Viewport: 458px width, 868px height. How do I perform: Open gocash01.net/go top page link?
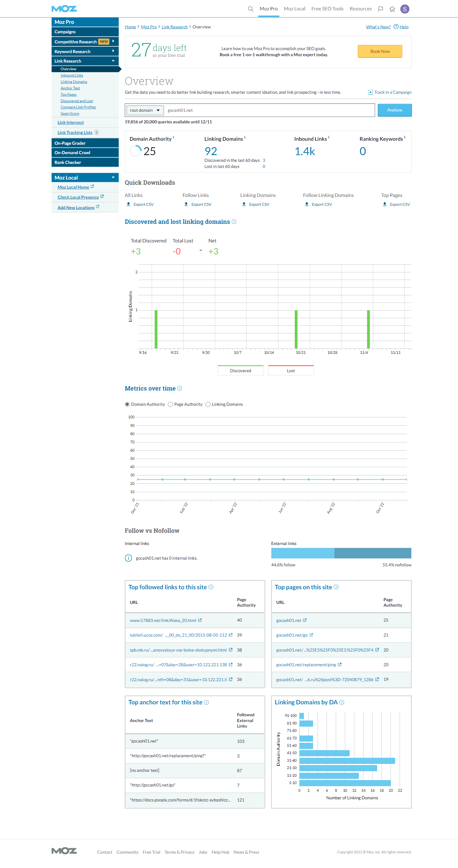292,635
